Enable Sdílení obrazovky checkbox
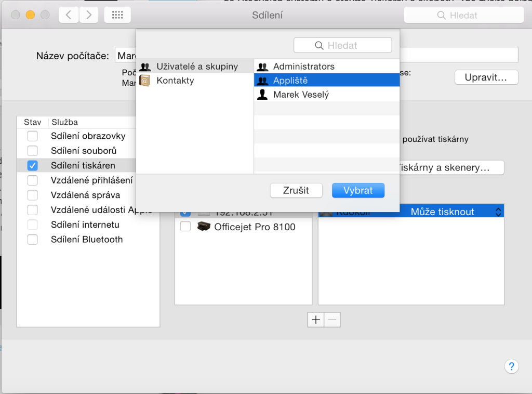532x394 pixels. point(33,136)
